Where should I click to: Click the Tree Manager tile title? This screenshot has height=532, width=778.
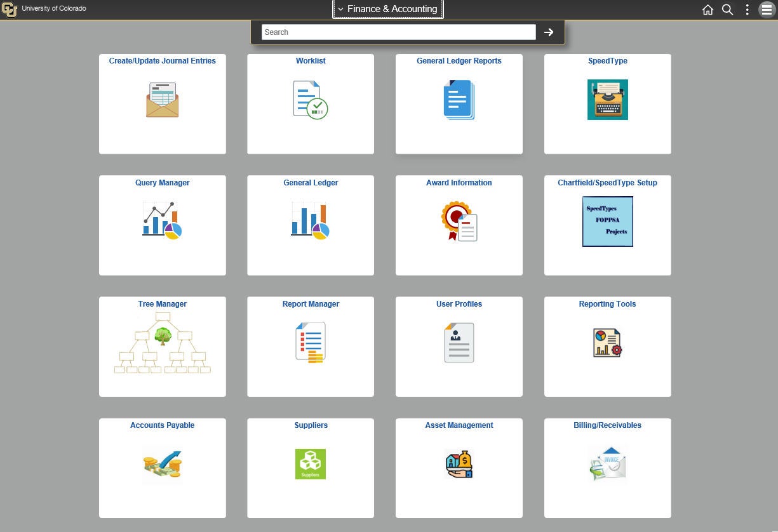[162, 304]
